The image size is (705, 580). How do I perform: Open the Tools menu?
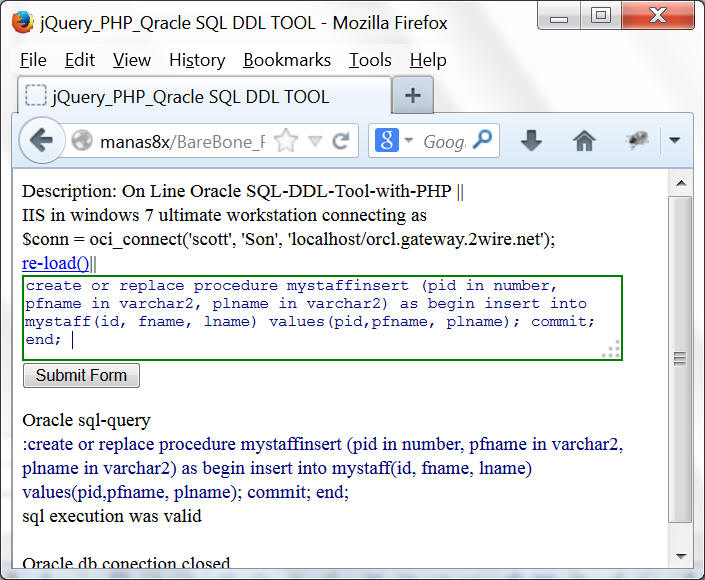point(370,60)
